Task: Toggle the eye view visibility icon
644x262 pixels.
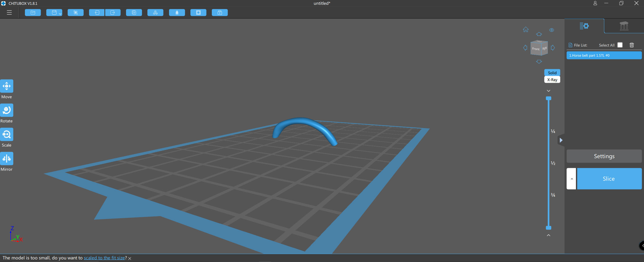Action: point(552,30)
